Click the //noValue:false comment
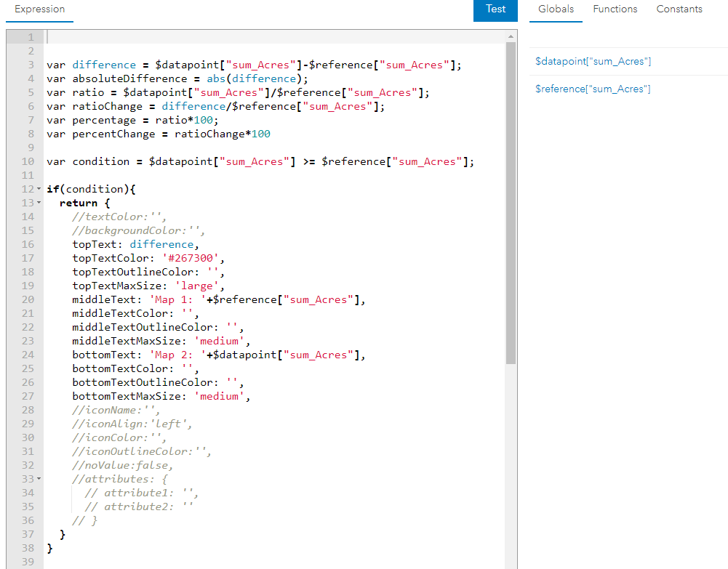 click(x=123, y=465)
